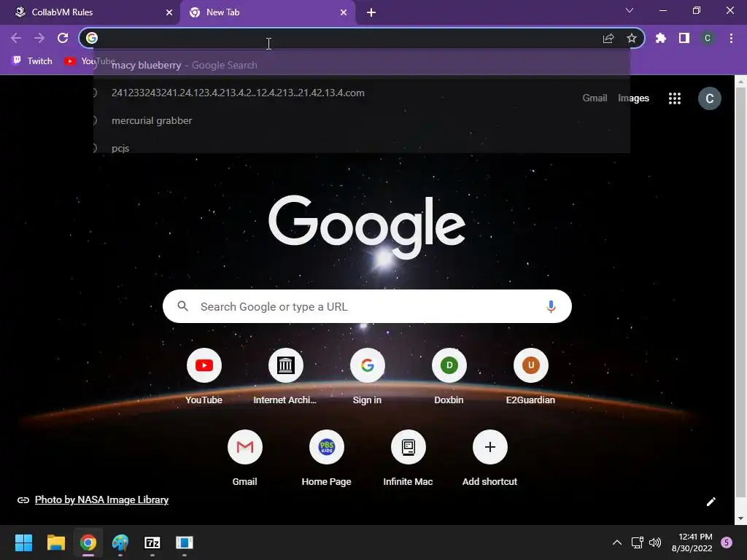Customize this page with pencil icon
The width and height of the screenshot is (747, 560).
[711, 502]
